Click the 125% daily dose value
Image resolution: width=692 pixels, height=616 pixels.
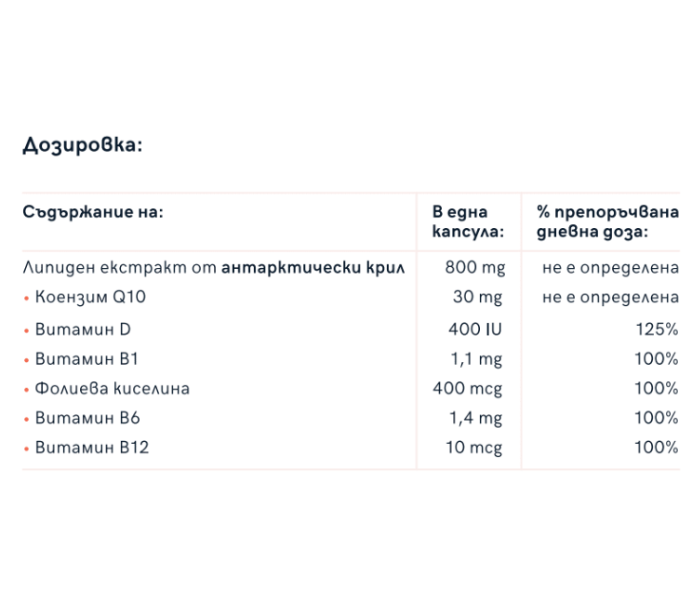point(657,329)
